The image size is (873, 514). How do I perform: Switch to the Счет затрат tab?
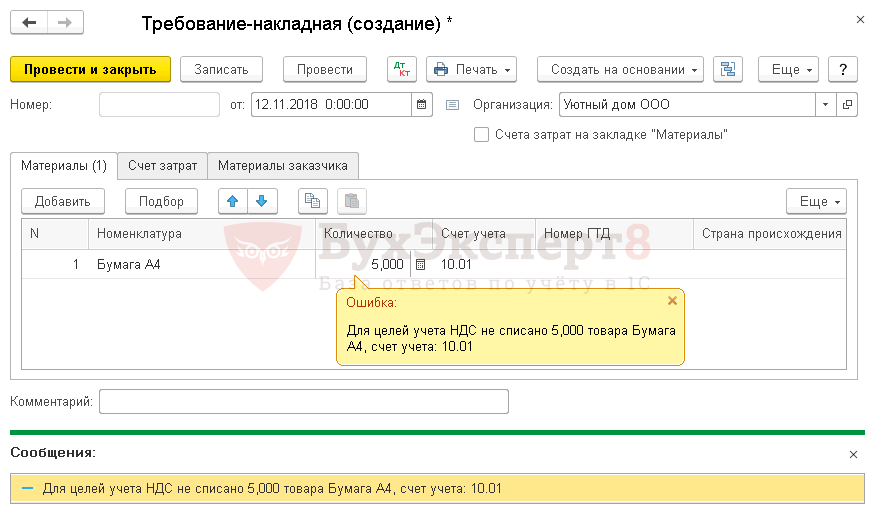pyautogui.click(x=163, y=165)
